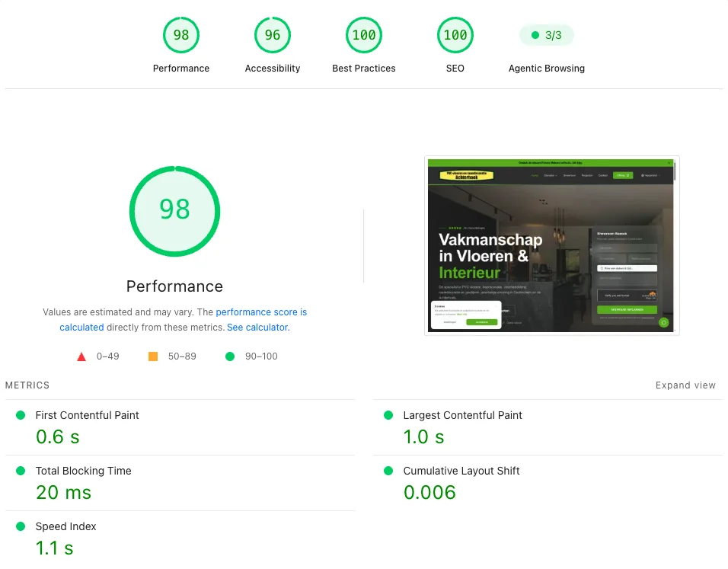This screenshot has width=728, height=569.
Task: Click the 0.6 s metric value
Action: point(58,436)
